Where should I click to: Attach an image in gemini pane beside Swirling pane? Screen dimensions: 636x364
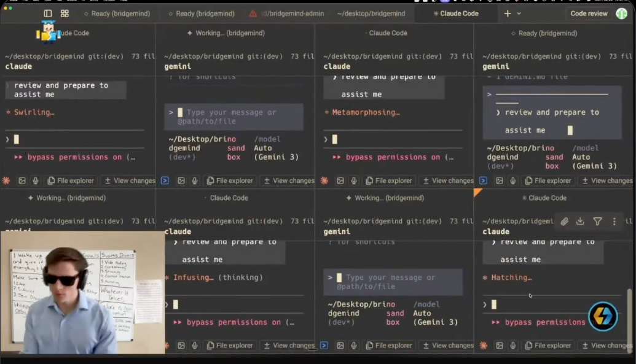[x=181, y=180]
